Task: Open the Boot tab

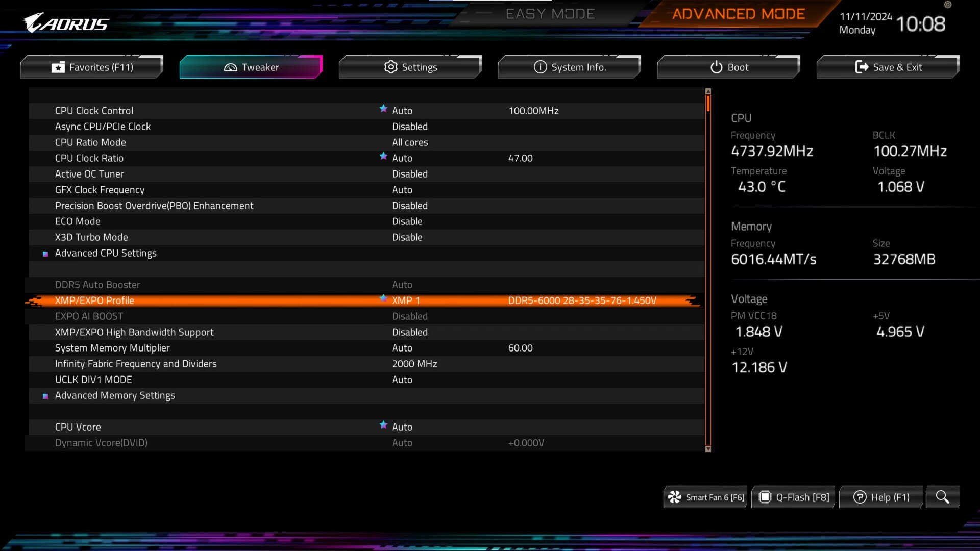Action: click(729, 67)
